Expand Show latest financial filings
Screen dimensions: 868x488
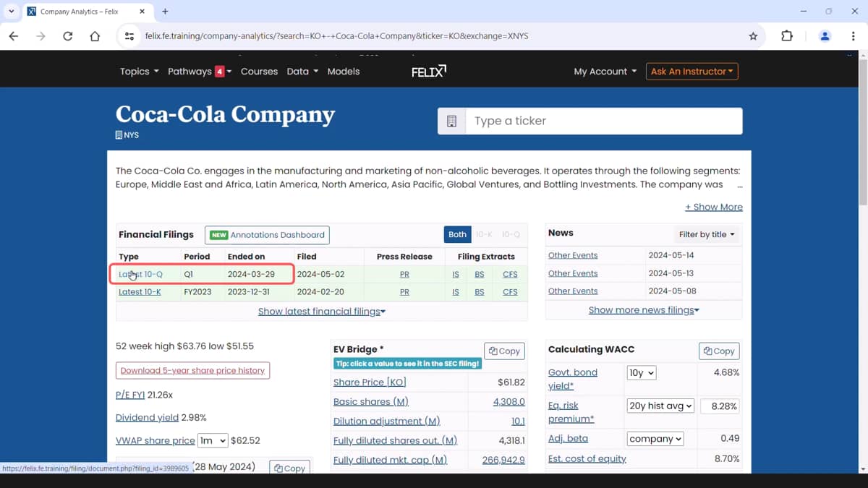click(322, 312)
